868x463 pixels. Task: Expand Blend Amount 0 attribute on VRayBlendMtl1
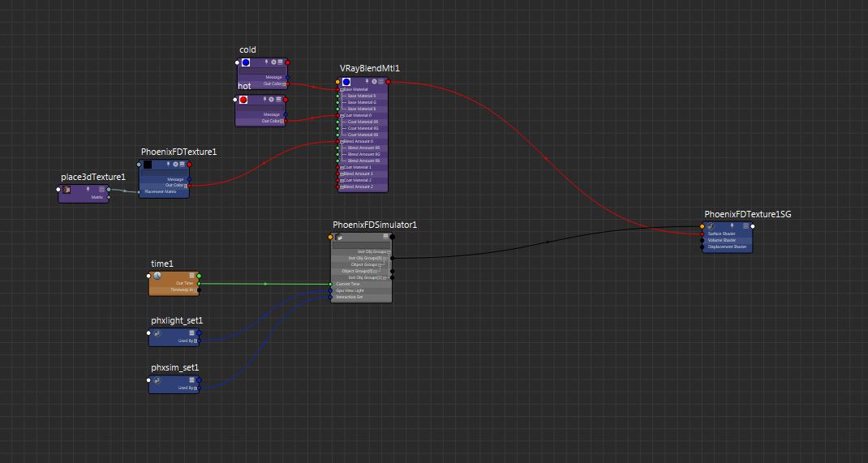[x=342, y=142]
